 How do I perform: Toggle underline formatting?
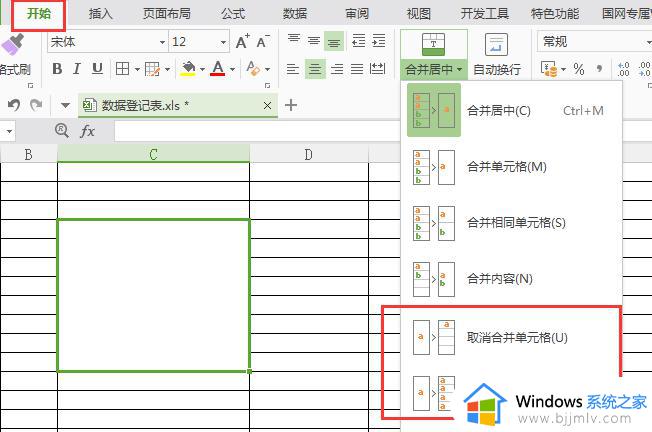[x=97, y=69]
